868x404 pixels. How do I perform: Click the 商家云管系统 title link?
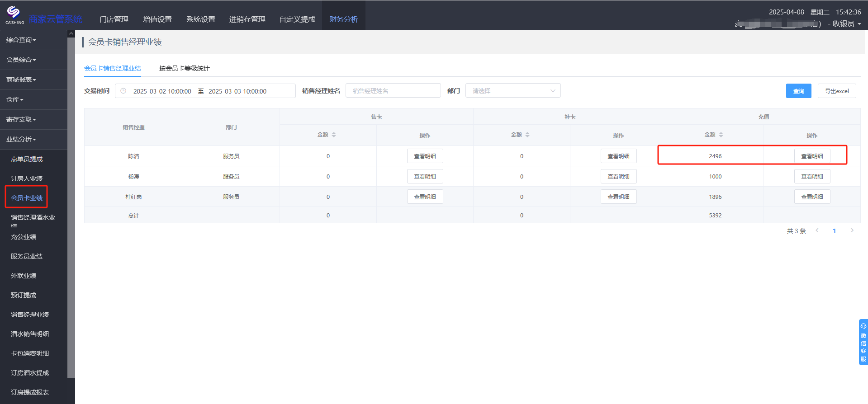pyautogui.click(x=56, y=19)
